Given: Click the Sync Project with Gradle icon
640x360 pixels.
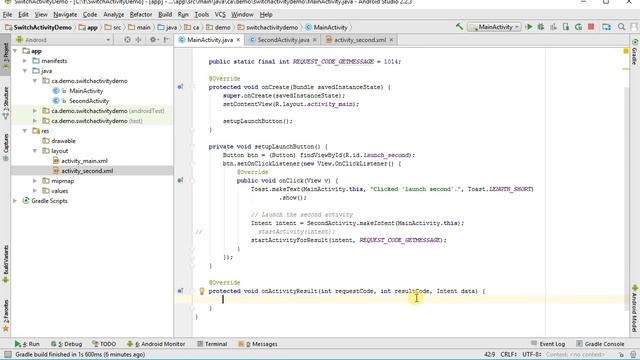Looking at the screenshot, I should click(x=607, y=27).
